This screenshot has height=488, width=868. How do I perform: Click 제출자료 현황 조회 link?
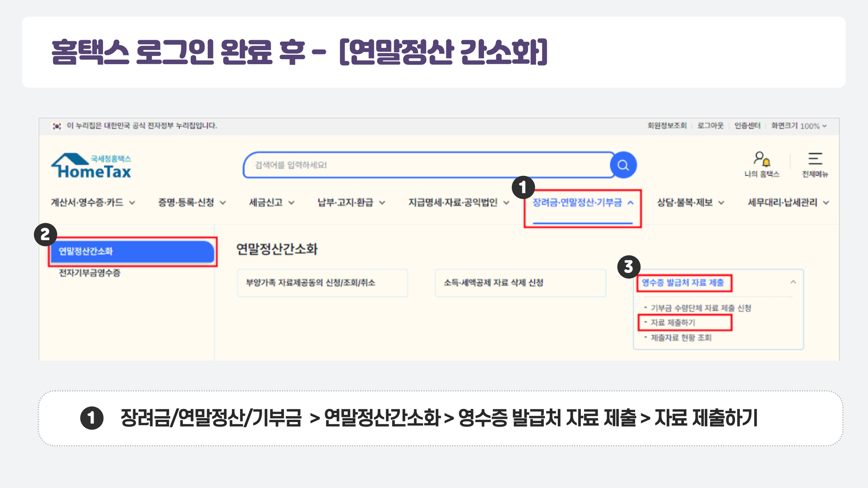point(681,338)
